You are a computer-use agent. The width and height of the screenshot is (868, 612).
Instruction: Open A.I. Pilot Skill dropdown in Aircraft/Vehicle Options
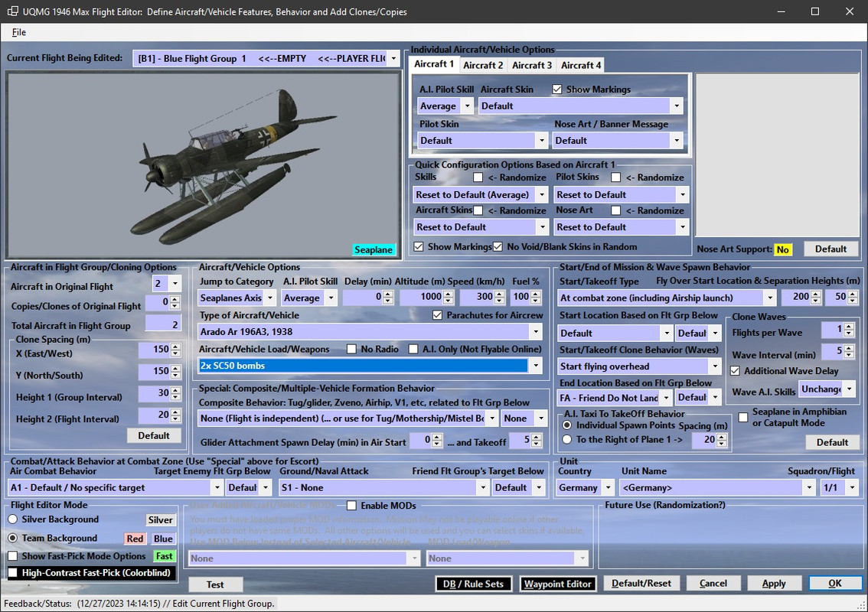pyautogui.click(x=331, y=298)
